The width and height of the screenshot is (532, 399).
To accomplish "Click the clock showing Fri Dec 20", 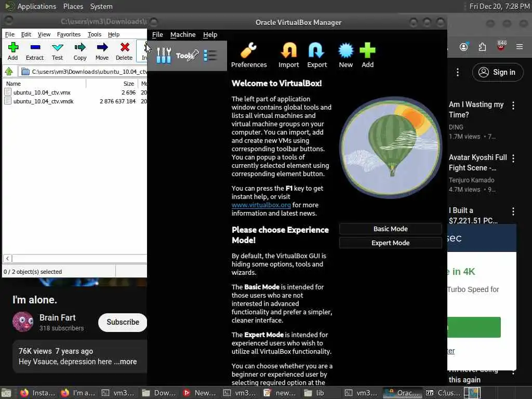I will [499, 6].
